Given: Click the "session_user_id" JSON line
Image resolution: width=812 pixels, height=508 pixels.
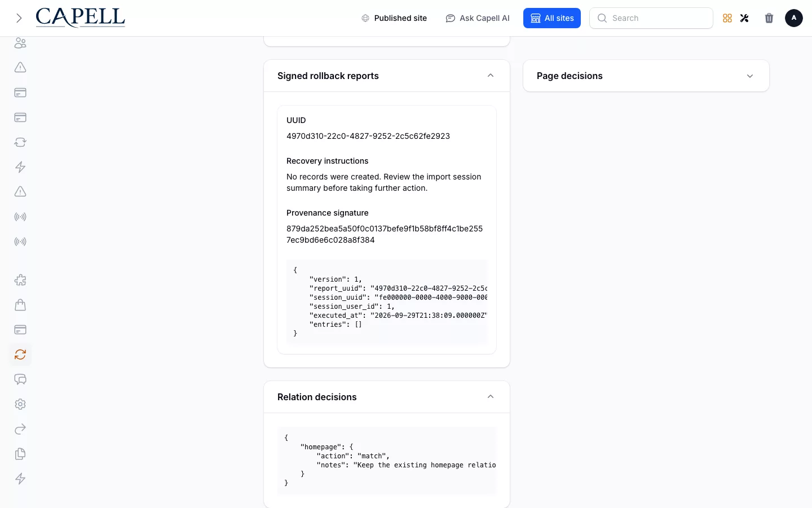Looking at the screenshot, I should 352,306.
